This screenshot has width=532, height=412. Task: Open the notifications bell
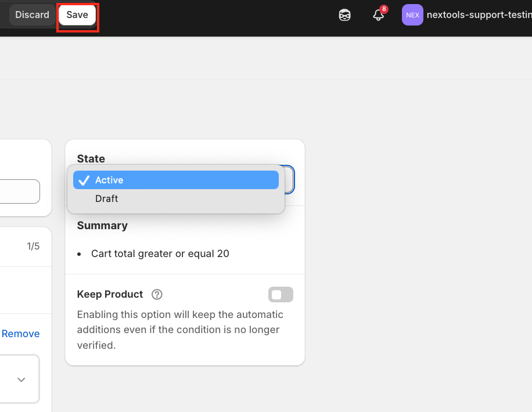[378, 15]
